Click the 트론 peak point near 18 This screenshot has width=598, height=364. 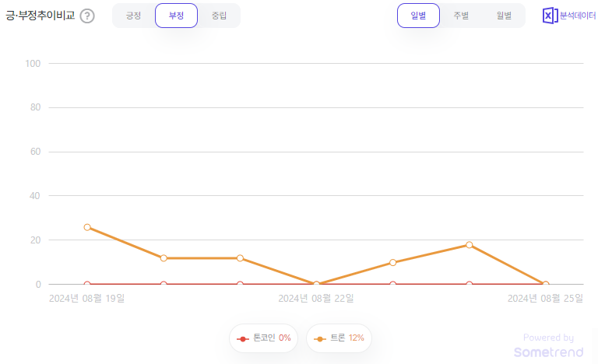coord(469,245)
